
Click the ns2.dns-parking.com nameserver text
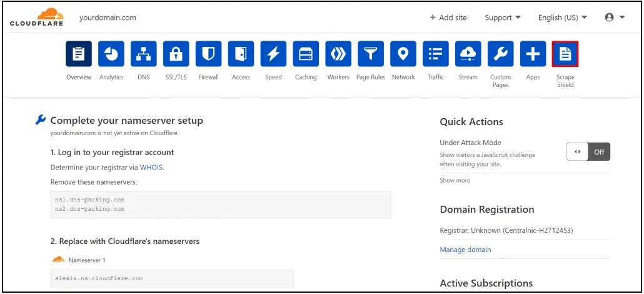point(89,209)
